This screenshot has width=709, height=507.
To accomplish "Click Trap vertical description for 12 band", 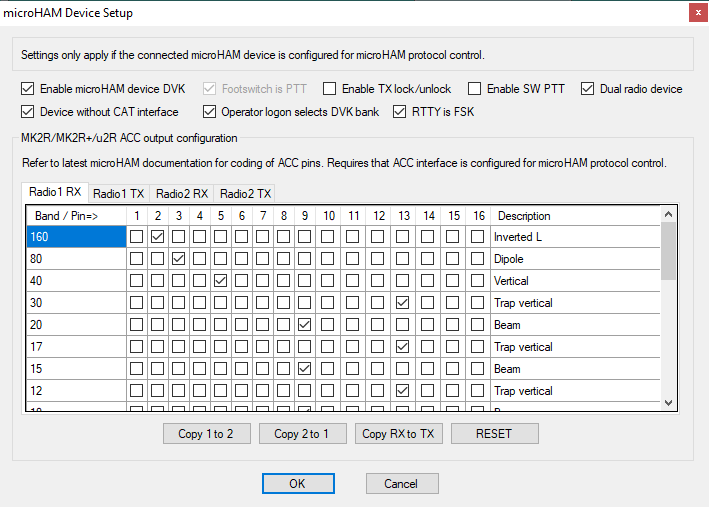I will [x=575, y=391].
